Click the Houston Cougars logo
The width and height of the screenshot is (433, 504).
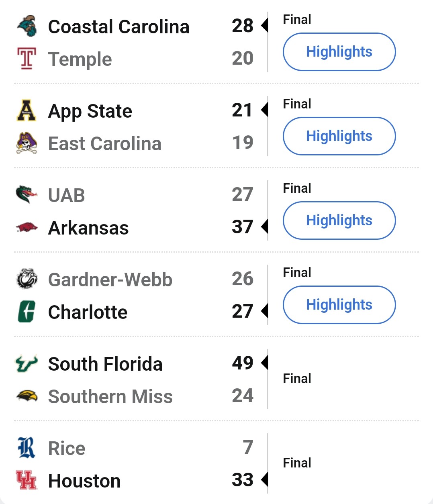tap(27, 480)
